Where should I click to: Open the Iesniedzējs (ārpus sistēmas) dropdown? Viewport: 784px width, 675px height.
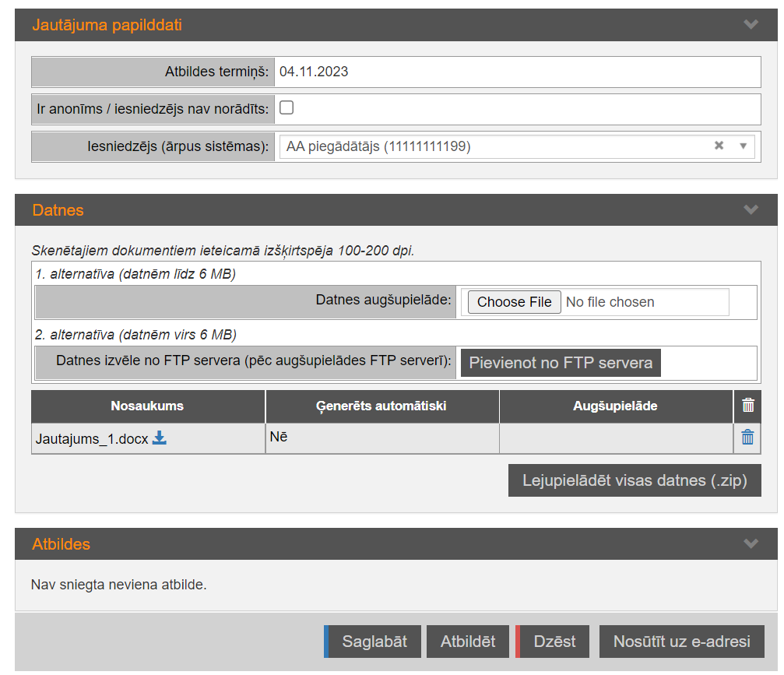(743, 146)
